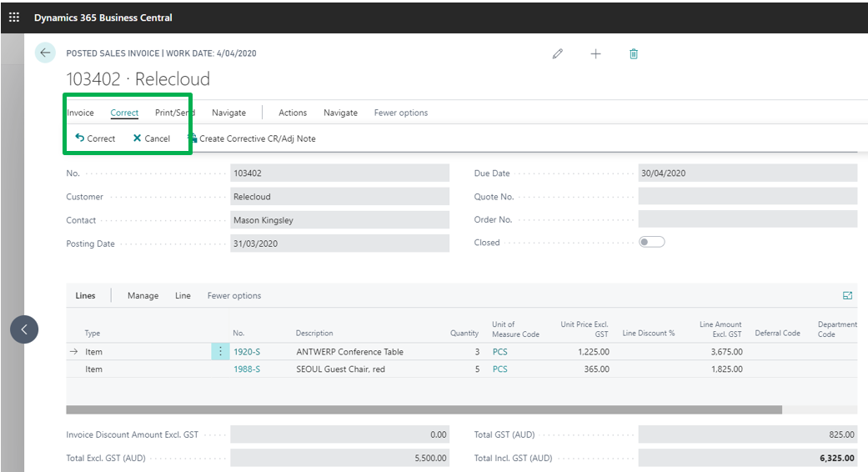
Task: Toggle the Closed switch
Action: click(x=651, y=243)
